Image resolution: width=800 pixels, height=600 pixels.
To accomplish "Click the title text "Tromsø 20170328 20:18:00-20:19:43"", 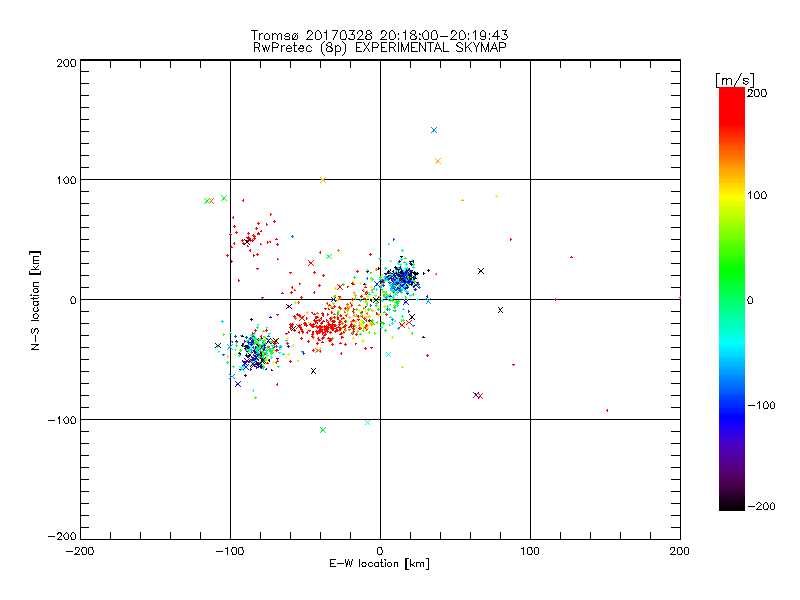I will tap(379, 35).
